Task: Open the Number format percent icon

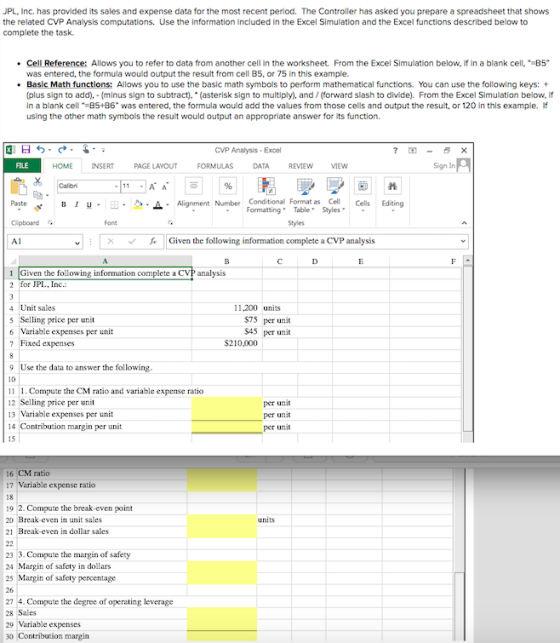Action: coord(228,186)
